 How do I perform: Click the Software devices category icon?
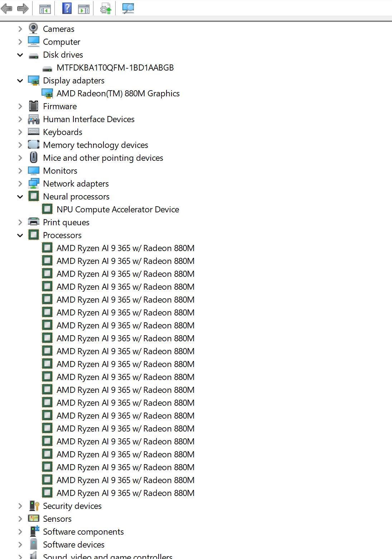(x=34, y=544)
